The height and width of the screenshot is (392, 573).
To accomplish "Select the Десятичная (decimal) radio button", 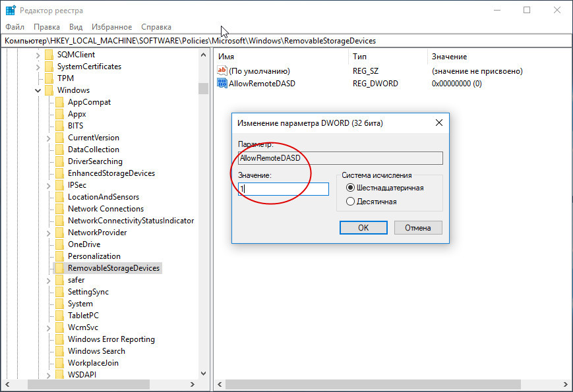I will point(350,202).
